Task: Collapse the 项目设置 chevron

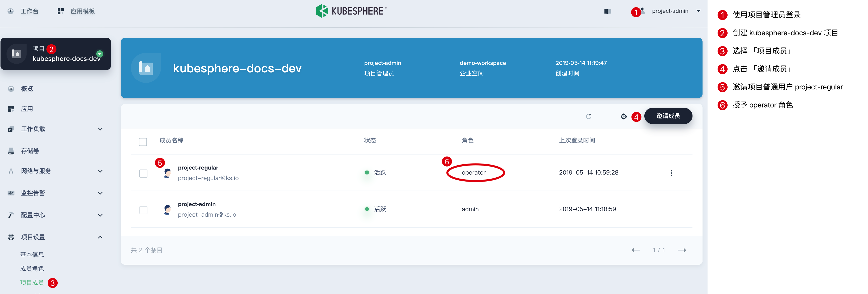Action: (100, 237)
